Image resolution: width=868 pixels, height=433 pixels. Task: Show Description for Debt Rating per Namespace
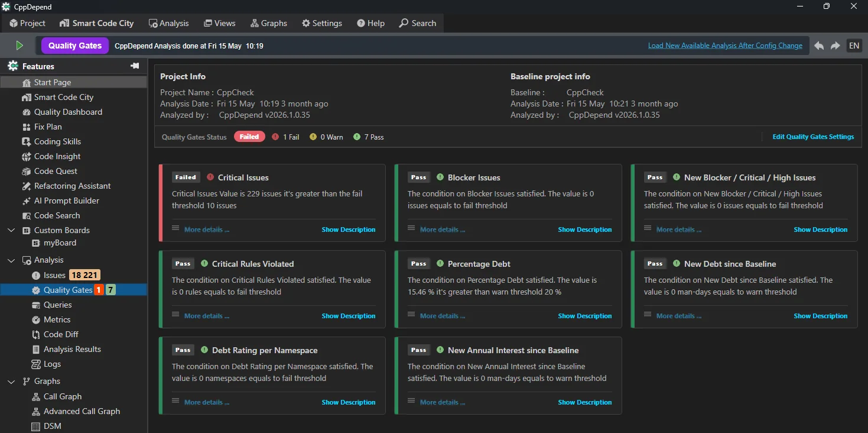[349, 402]
